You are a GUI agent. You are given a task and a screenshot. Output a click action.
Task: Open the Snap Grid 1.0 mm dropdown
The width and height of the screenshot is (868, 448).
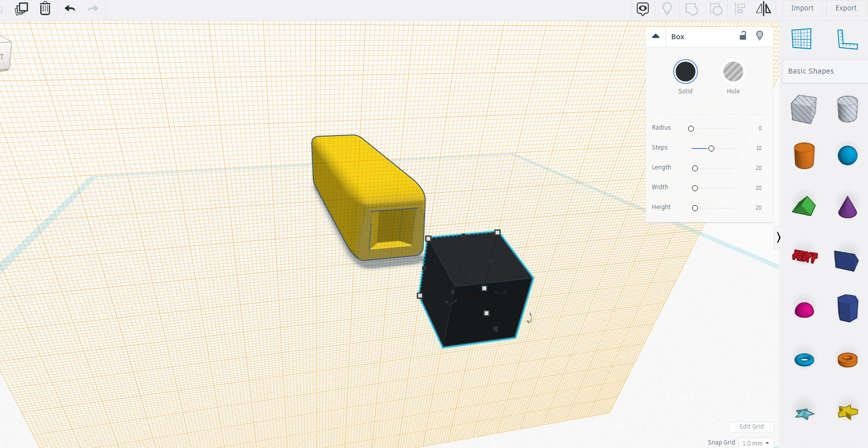click(x=756, y=443)
